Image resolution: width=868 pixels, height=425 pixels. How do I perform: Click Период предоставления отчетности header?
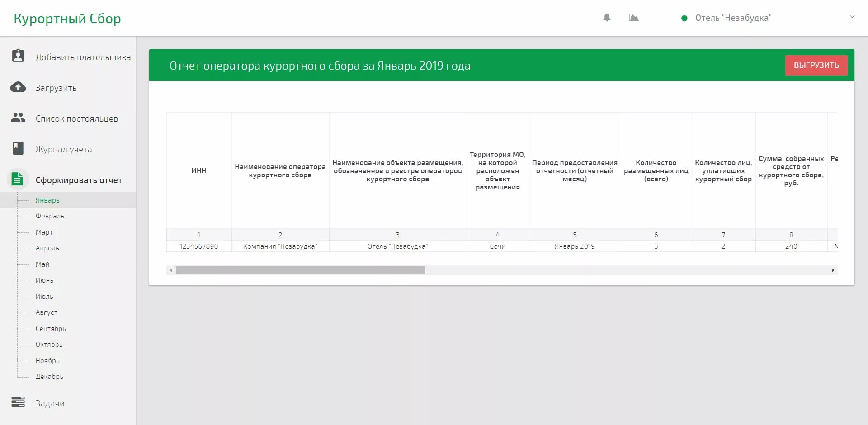(x=575, y=170)
